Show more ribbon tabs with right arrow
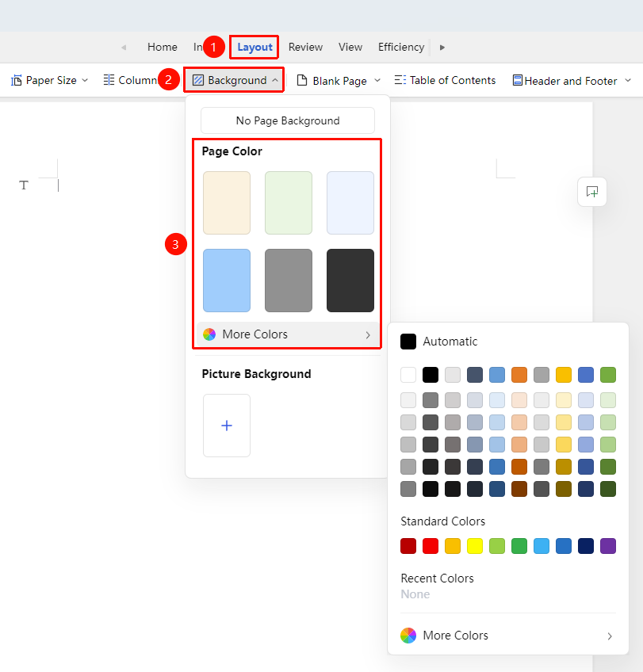This screenshot has width=643, height=672. [x=442, y=47]
